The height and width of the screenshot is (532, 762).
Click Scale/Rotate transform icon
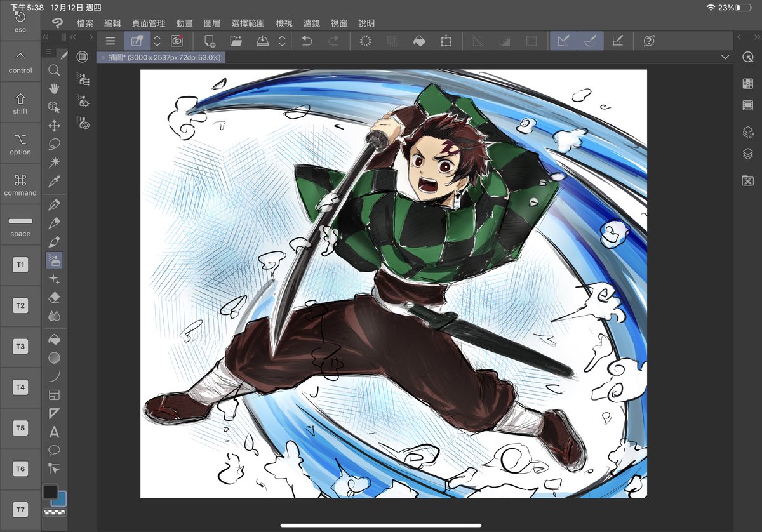[446, 41]
